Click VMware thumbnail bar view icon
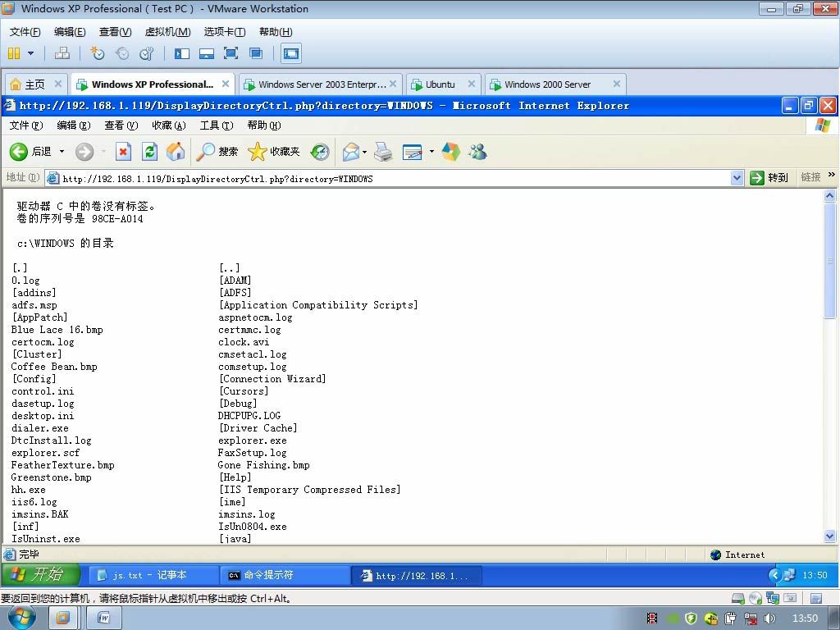The image size is (840, 630). (206, 53)
